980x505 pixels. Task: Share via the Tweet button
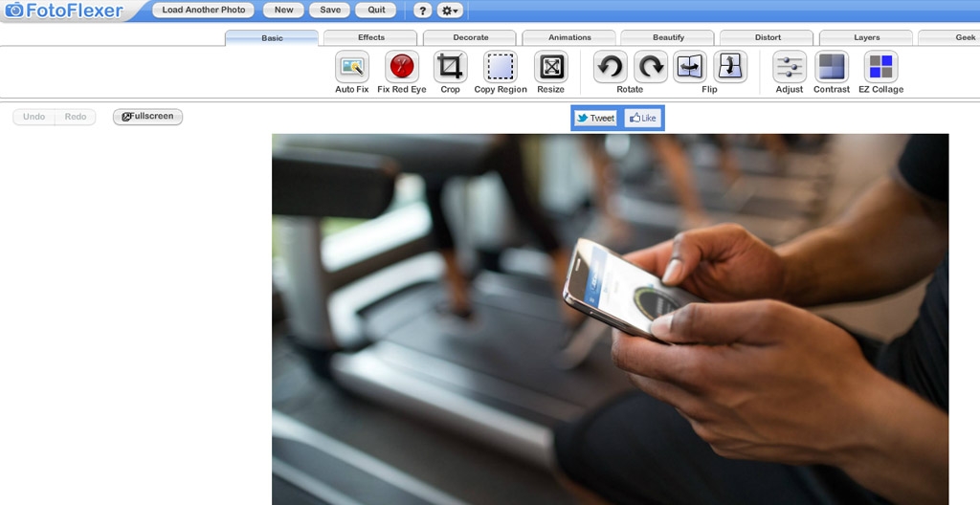tap(595, 119)
